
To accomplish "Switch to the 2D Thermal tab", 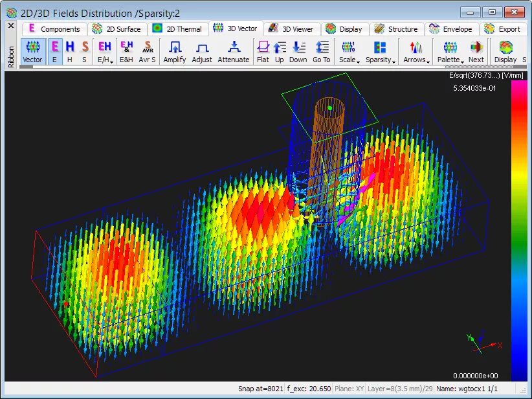I will tap(177, 29).
